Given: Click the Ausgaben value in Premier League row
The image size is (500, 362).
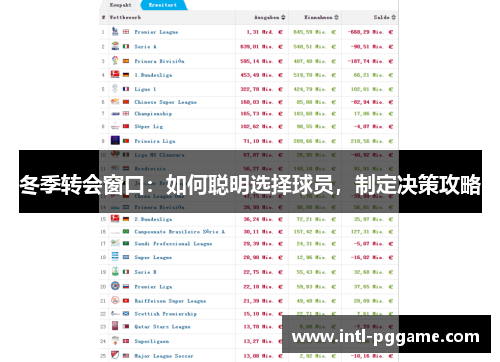Looking at the screenshot, I should [265, 32].
